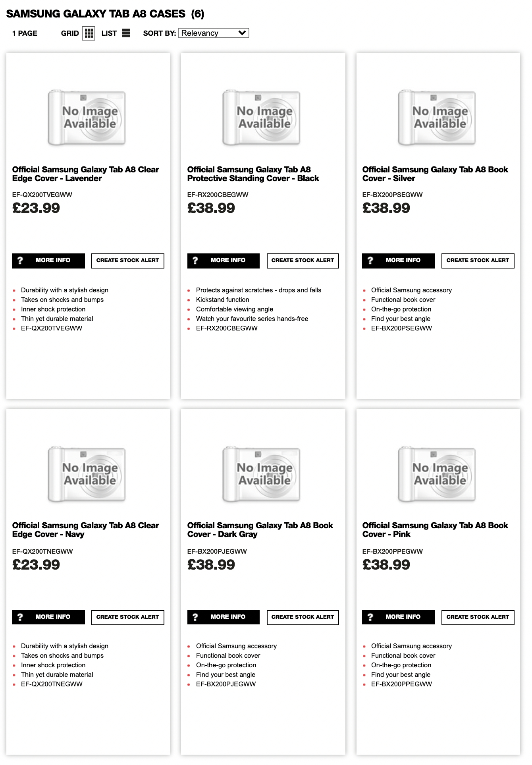Create stock alert for Book Cover Pink
The height and width of the screenshot is (765, 532).
[x=478, y=617]
